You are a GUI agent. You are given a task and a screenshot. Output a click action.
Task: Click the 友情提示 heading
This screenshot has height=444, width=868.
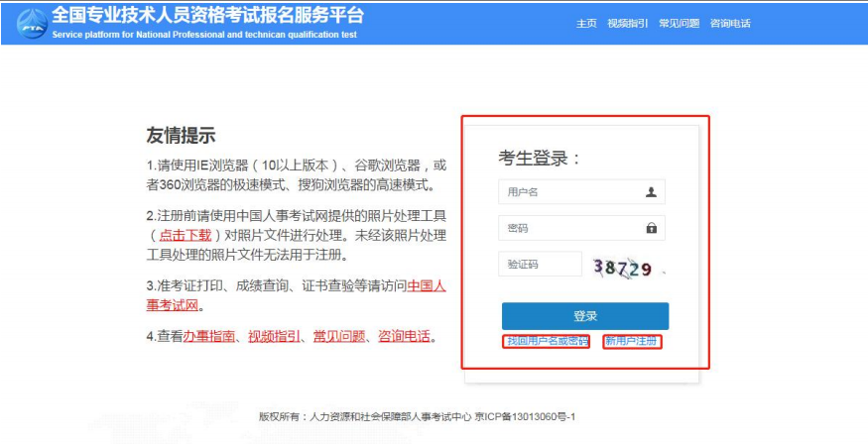pos(181,135)
